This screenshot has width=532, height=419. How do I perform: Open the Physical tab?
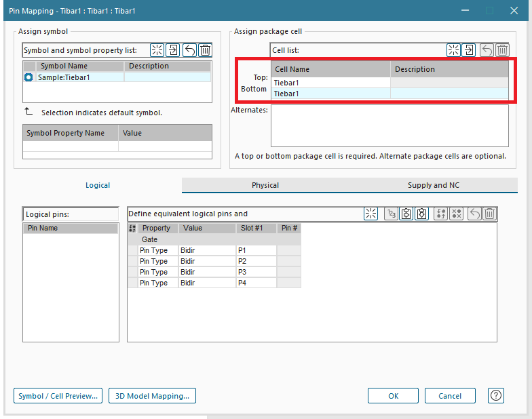pos(265,185)
